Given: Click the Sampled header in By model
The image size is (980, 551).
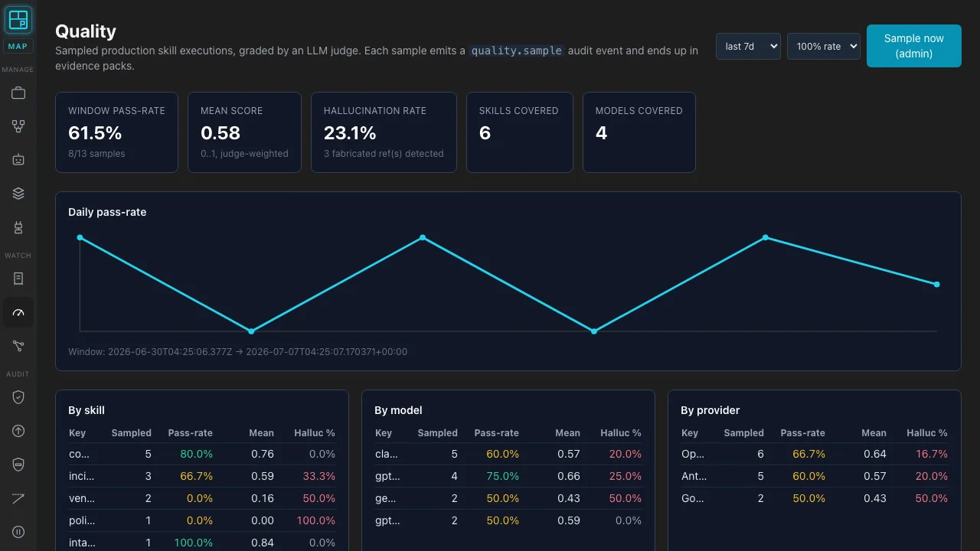Looking at the screenshot, I should (x=437, y=433).
